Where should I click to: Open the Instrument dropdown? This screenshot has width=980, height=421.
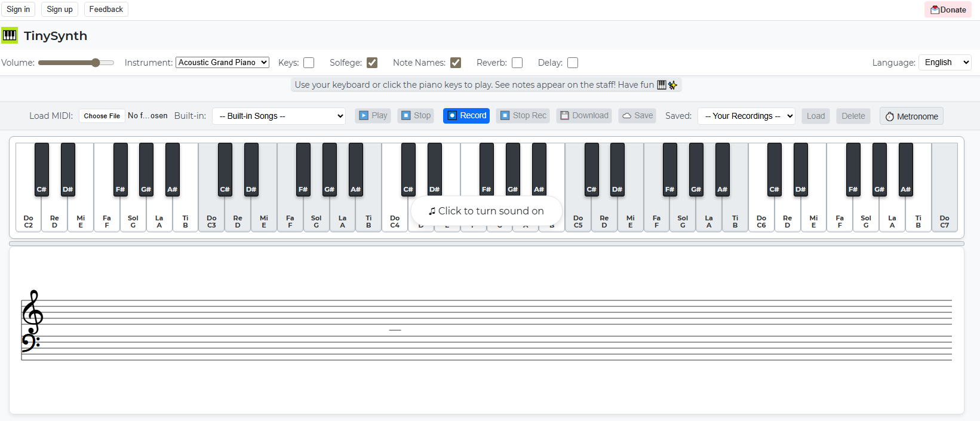click(x=222, y=63)
